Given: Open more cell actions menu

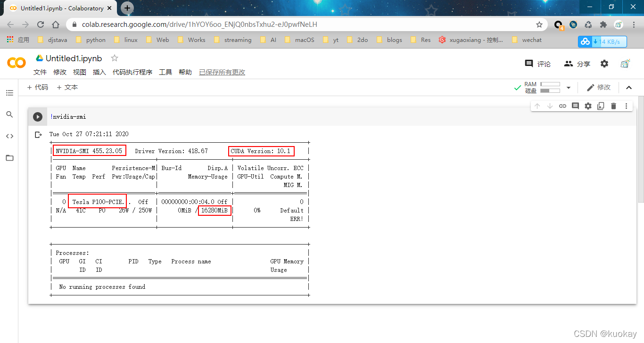Looking at the screenshot, I should [x=626, y=106].
